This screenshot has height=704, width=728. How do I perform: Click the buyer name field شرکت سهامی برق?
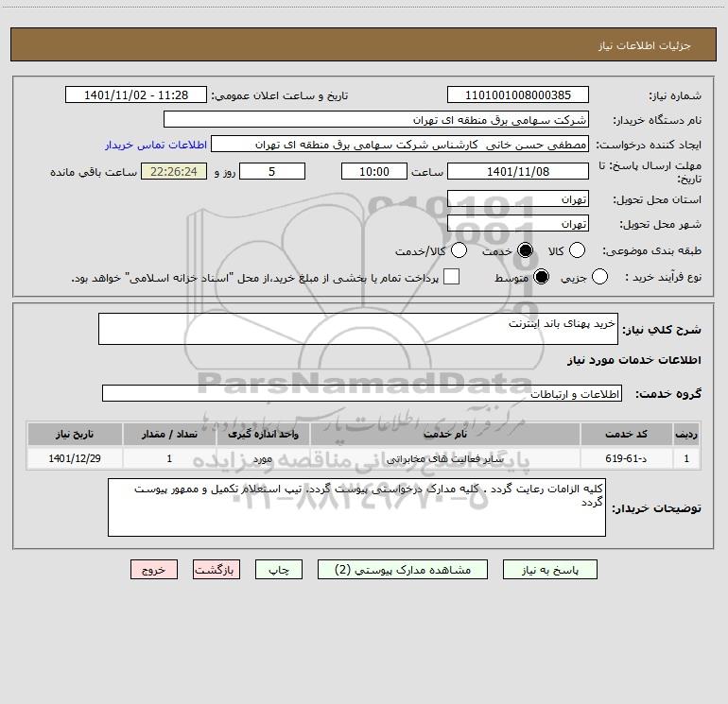(x=376, y=120)
